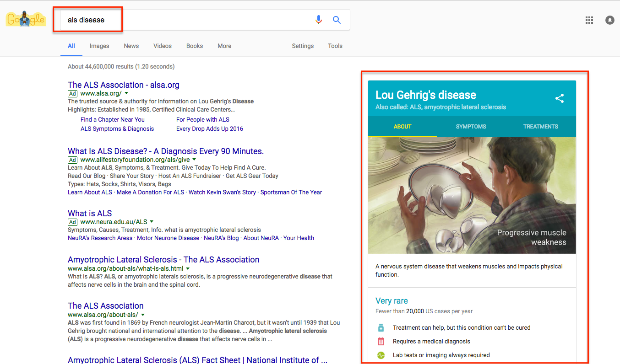Click the progressive muscle weakness illustration
The image size is (620, 364).
click(472, 195)
